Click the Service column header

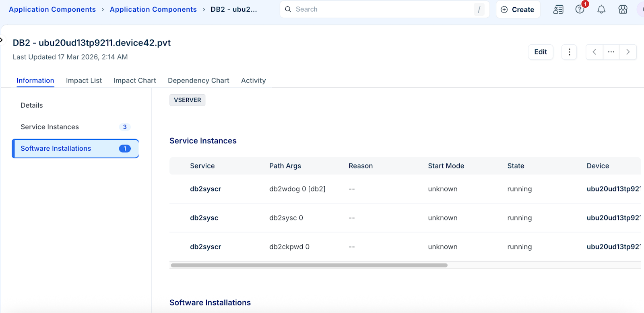[x=202, y=166]
